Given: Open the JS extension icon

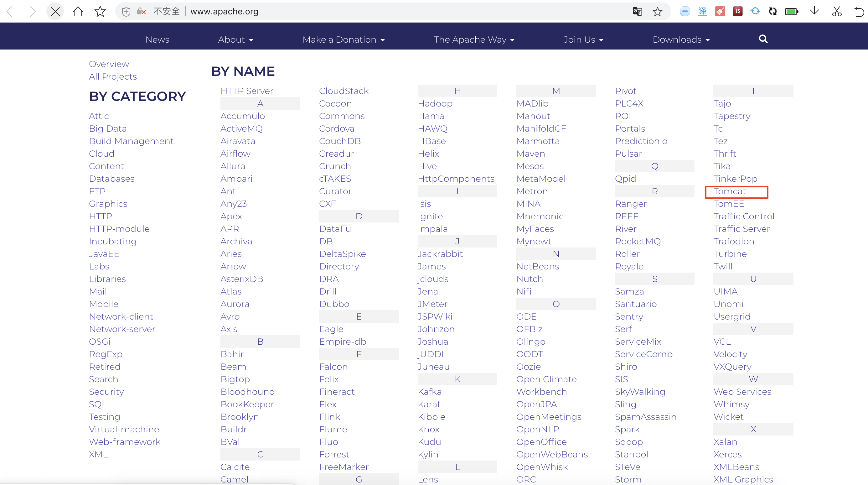Looking at the screenshot, I should [x=738, y=12].
